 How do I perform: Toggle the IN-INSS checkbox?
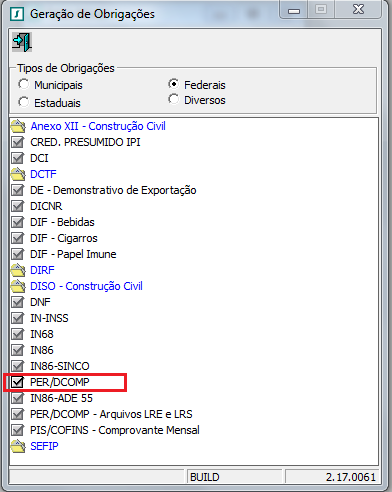[x=17, y=318]
